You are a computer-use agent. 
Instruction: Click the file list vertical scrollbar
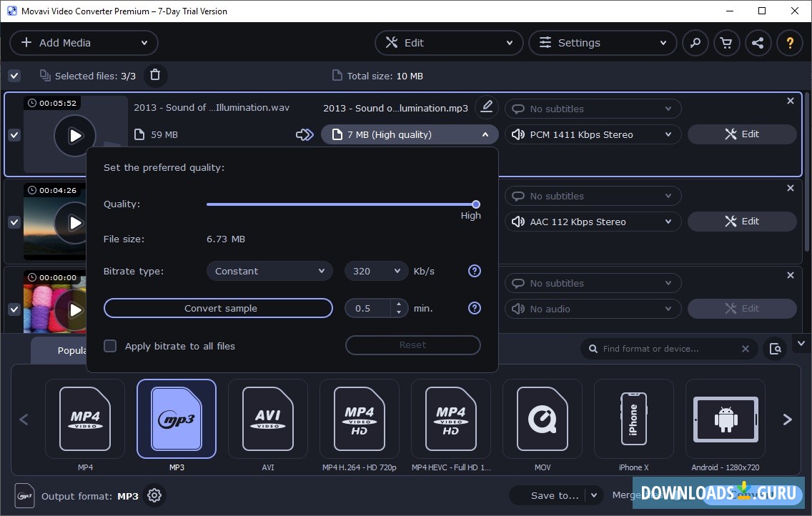tap(807, 171)
